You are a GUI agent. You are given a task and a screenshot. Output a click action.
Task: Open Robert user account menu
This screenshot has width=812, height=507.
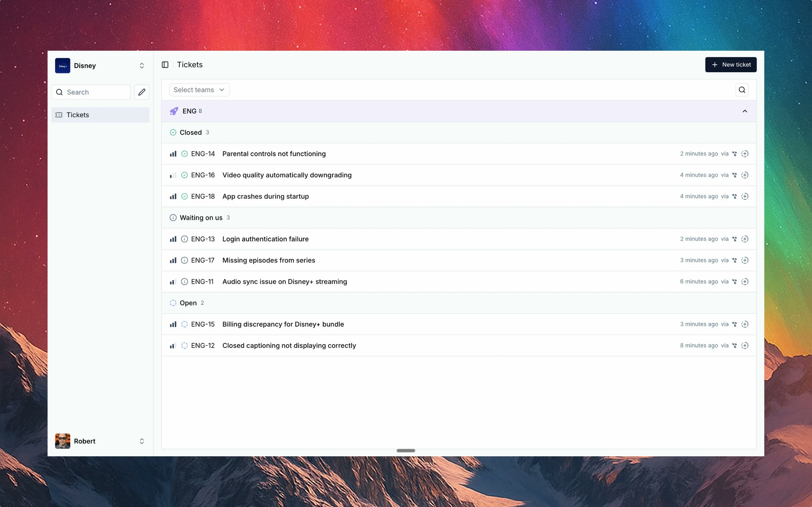coord(100,441)
